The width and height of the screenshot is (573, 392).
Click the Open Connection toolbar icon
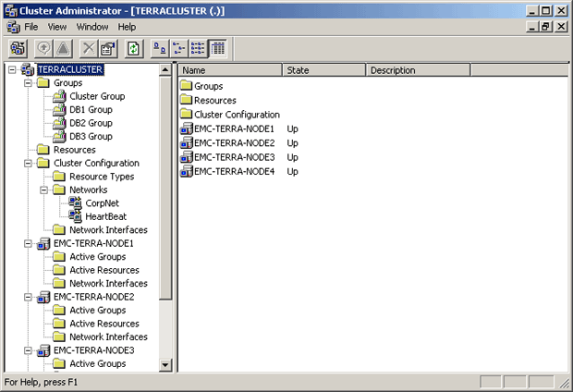coord(18,48)
